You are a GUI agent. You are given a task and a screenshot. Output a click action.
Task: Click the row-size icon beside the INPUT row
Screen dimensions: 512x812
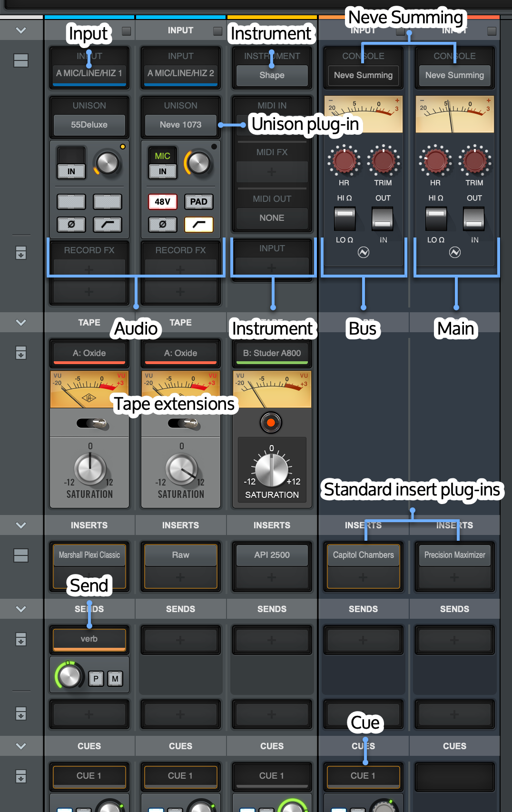click(21, 60)
